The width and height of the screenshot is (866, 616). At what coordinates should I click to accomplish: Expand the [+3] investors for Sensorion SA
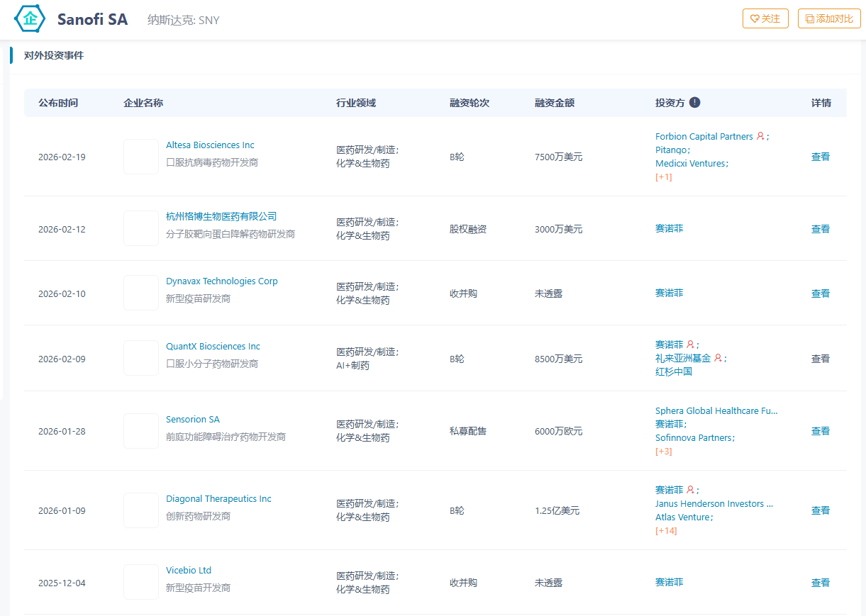pyautogui.click(x=663, y=451)
